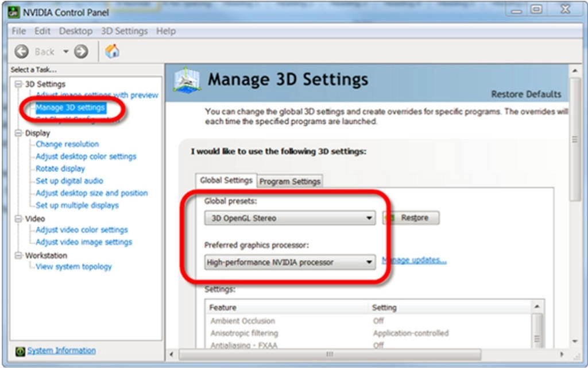
Task: Click the Back arrow navigation icon
Action: 21,52
